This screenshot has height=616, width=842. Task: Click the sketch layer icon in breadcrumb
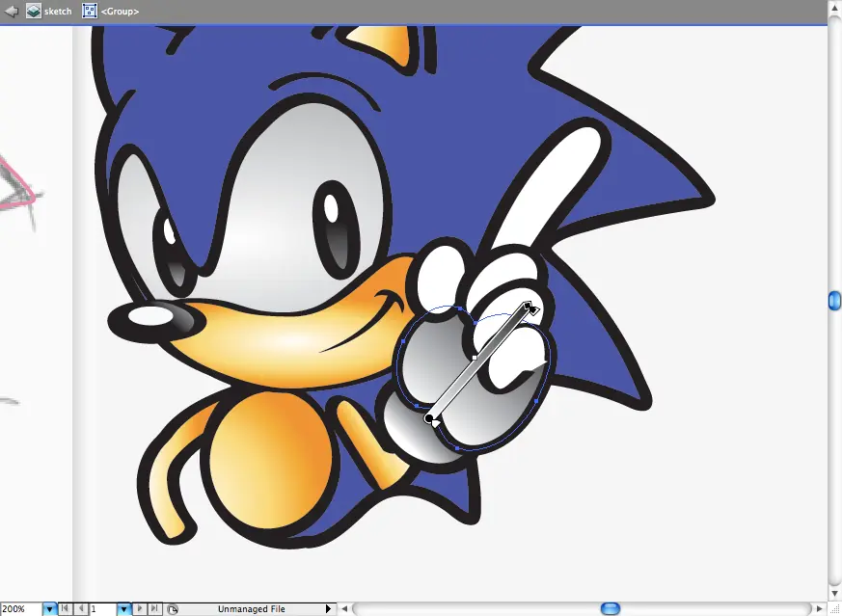tap(34, 11)
